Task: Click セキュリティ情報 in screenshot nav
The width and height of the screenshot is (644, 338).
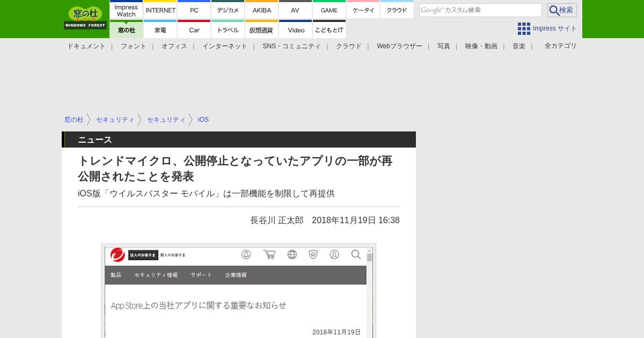Action: 156,275
